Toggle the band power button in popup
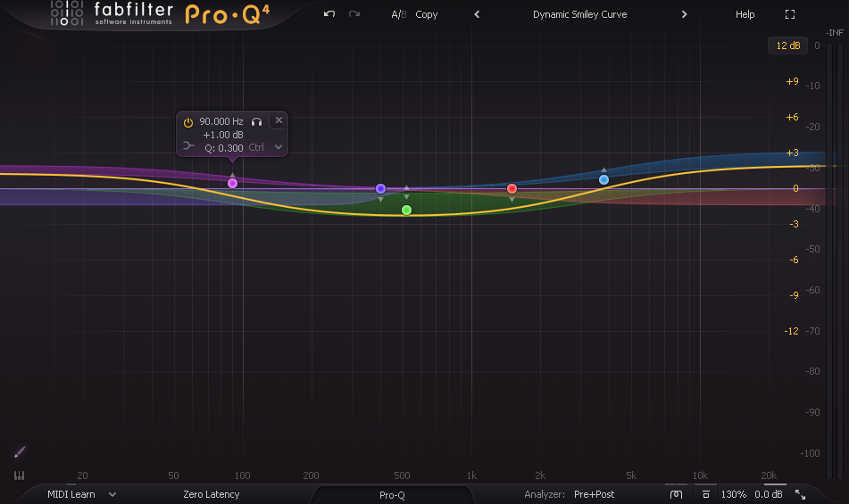Viewport: 849px width, 504px height. 187,122
